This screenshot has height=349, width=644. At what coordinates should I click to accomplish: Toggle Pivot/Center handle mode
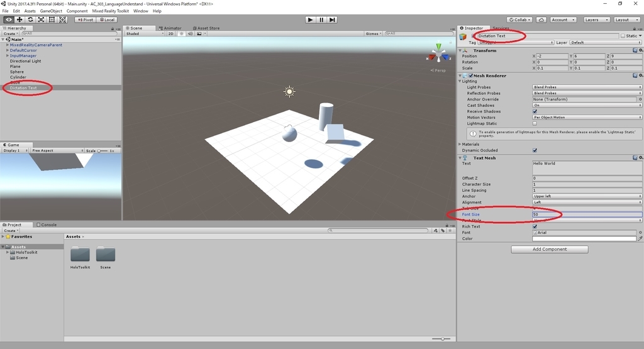pyautogui.click(x=86, y=19)
